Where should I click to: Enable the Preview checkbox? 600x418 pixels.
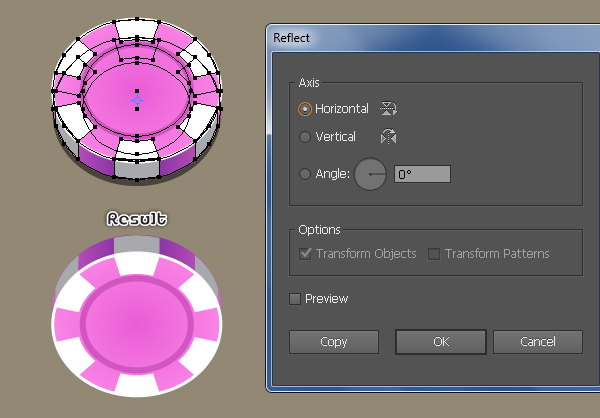[x=295, y=299]
